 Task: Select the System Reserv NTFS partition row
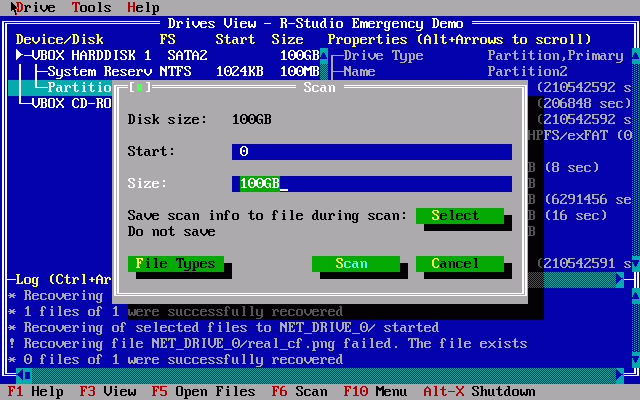167,71
